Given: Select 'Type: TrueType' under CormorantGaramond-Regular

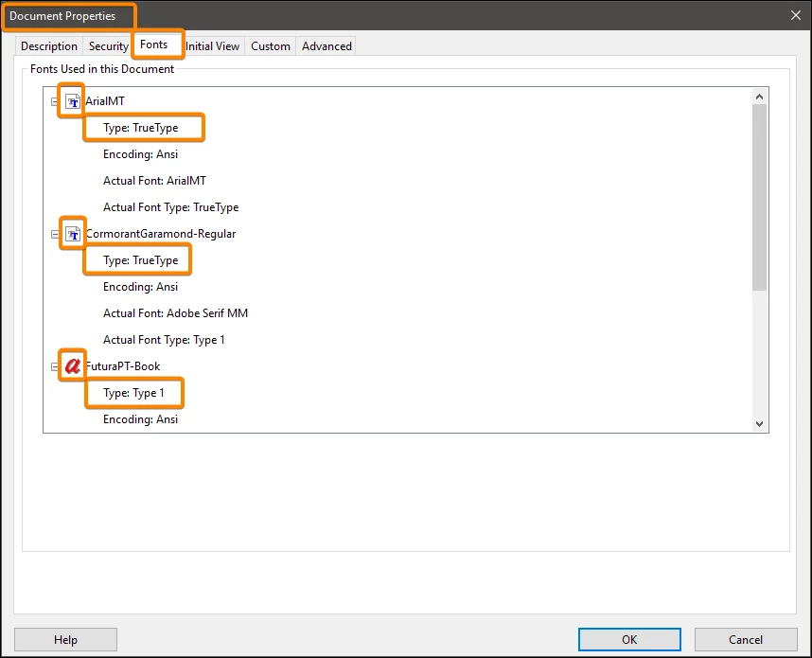Looking at the screenshot, I should click(x=140, y=260).
